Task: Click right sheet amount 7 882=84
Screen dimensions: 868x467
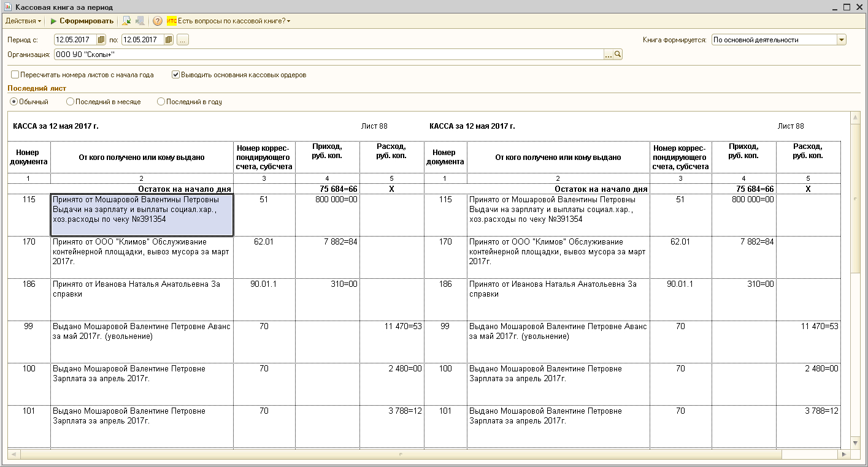Action: [x=757, y=241]
